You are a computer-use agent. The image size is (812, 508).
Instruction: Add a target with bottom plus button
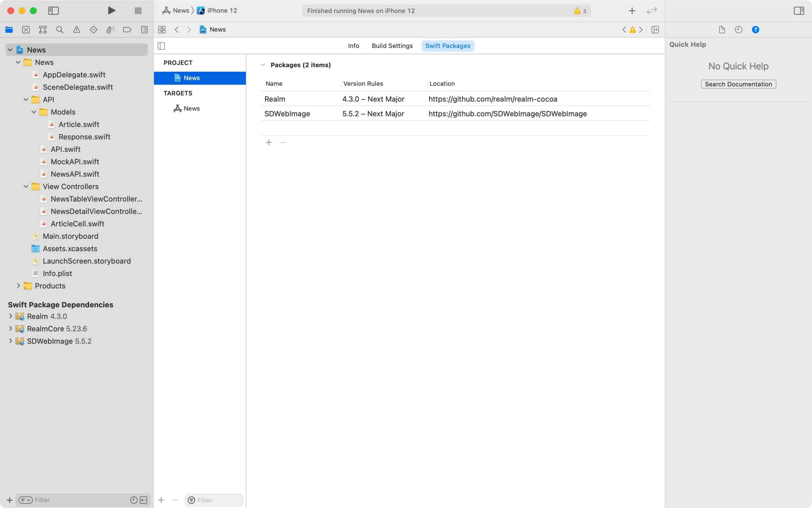coord(161,500)
